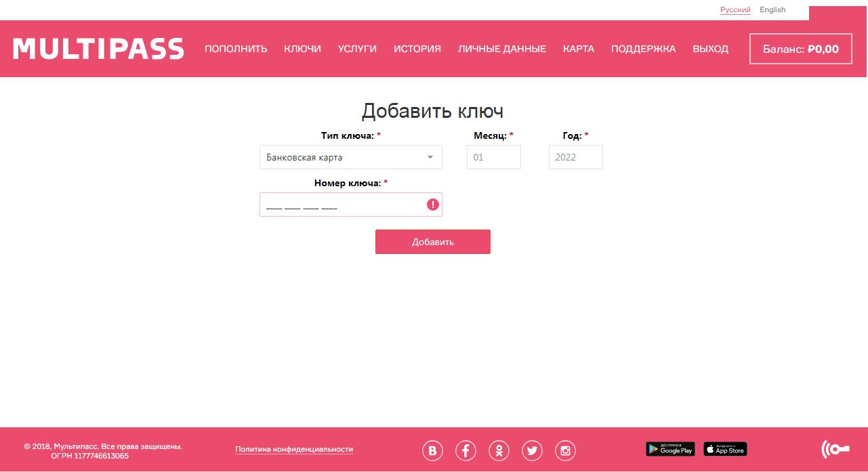Click the Добавить button
The image size is (868, 472).
click(x=433, y=242)
